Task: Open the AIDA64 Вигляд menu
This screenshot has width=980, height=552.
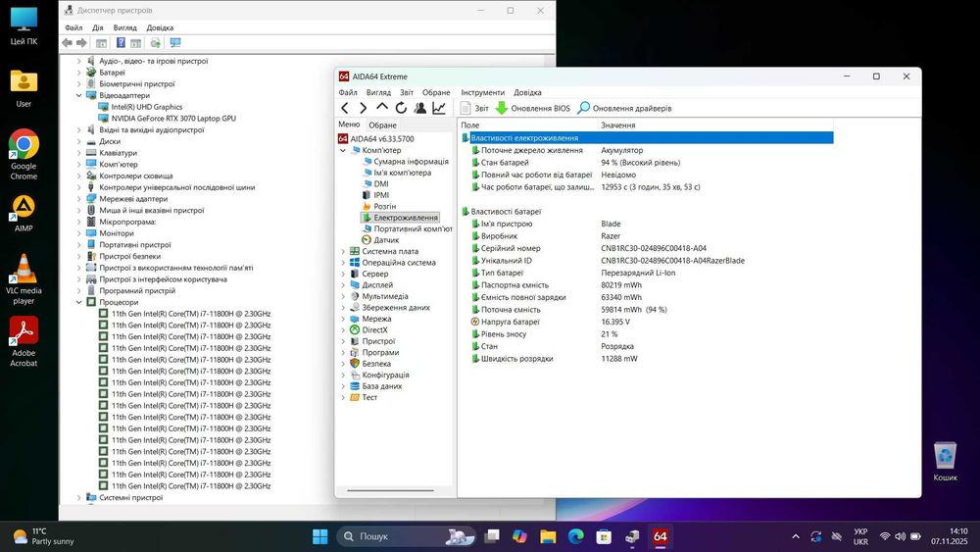Action: (x=378, y=92)
